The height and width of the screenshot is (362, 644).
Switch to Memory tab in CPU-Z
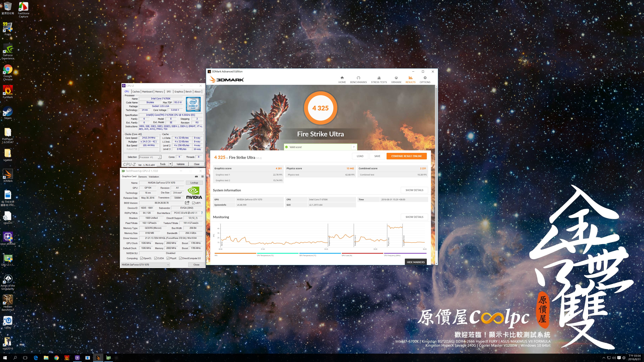(x=159, y=92)
